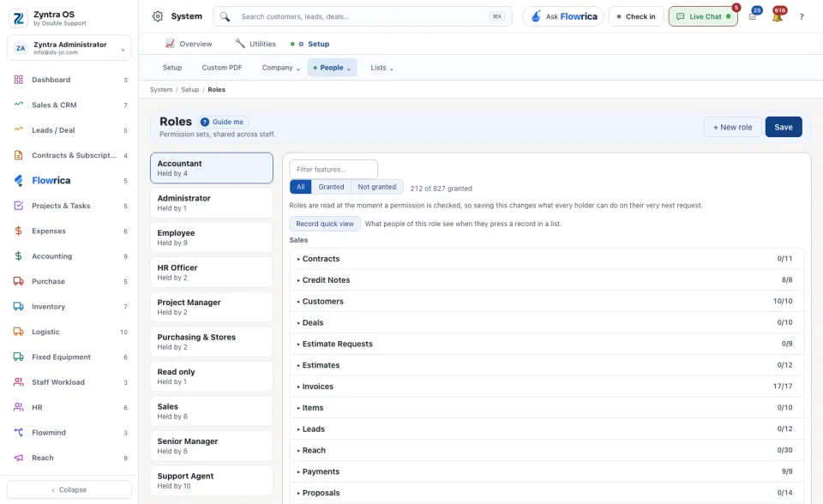Expand the Credit Notes permission group
Viewport: 823px width, 504px height.
coord(546,280)
